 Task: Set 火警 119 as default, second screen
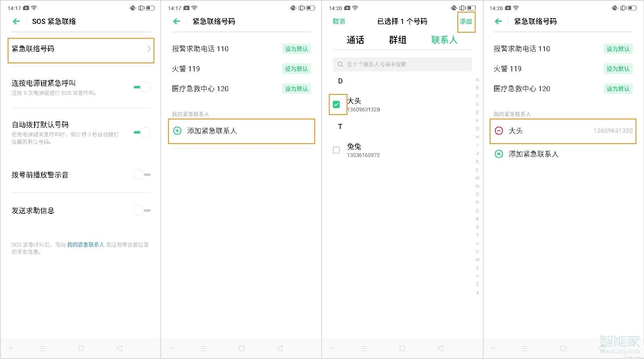297,69
